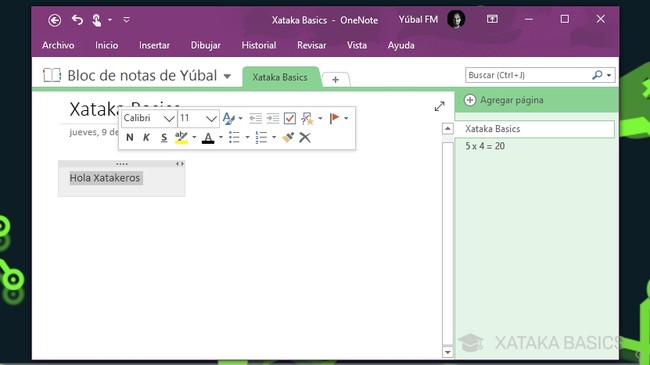The width and height of the screenshot is (650, 365).
Task: Toggle the To Do checkbox tag
Action: point(290,119)
